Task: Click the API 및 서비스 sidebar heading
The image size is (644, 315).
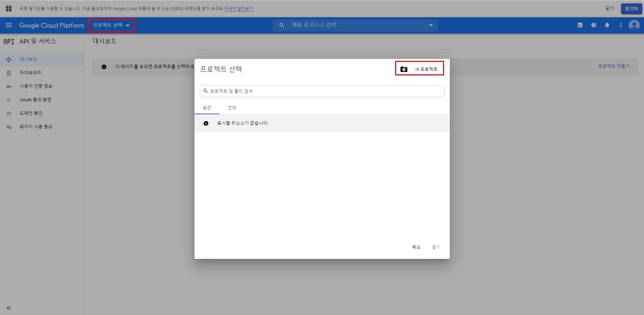Action: coord(38,41)
